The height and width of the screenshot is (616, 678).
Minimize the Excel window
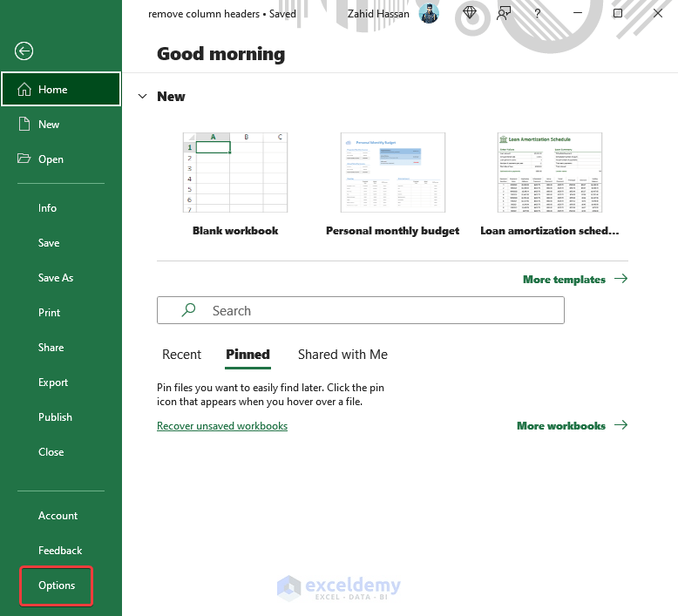(578, 13)
